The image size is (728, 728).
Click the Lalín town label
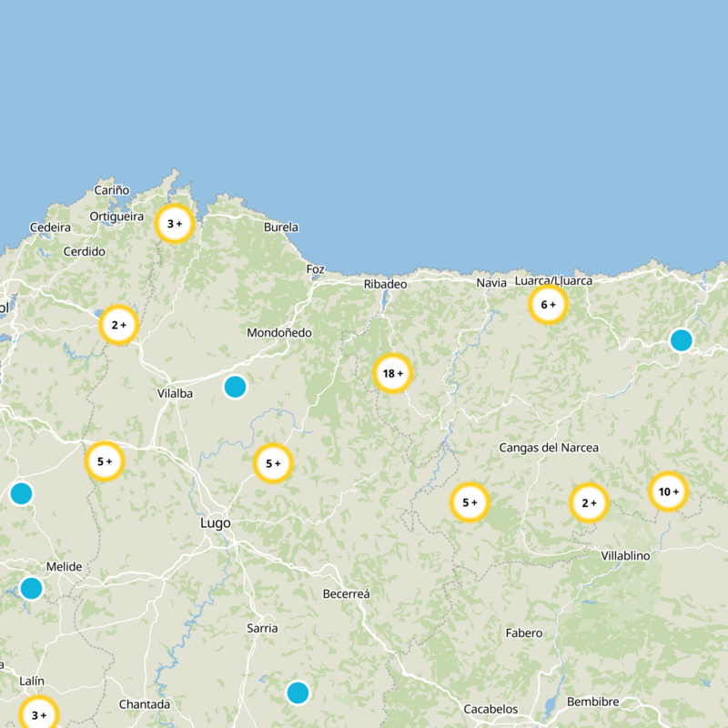32,681
